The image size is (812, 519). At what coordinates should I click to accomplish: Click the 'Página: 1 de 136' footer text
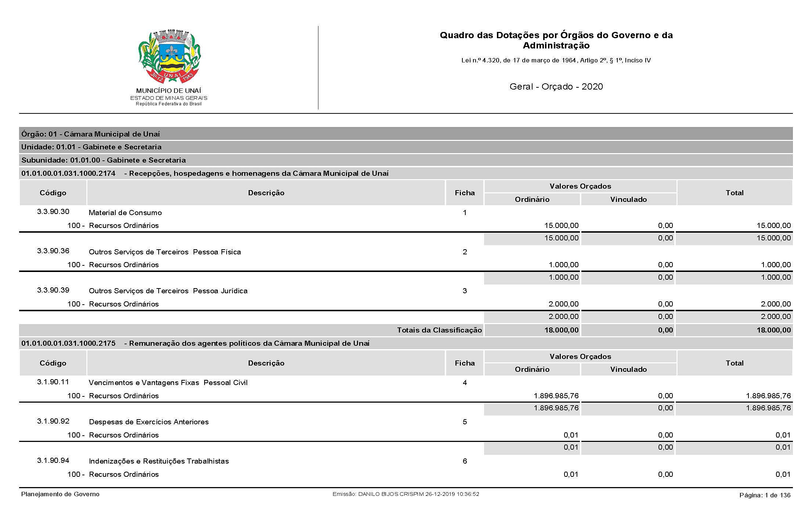pyautogui.click(x=765, y=495)
